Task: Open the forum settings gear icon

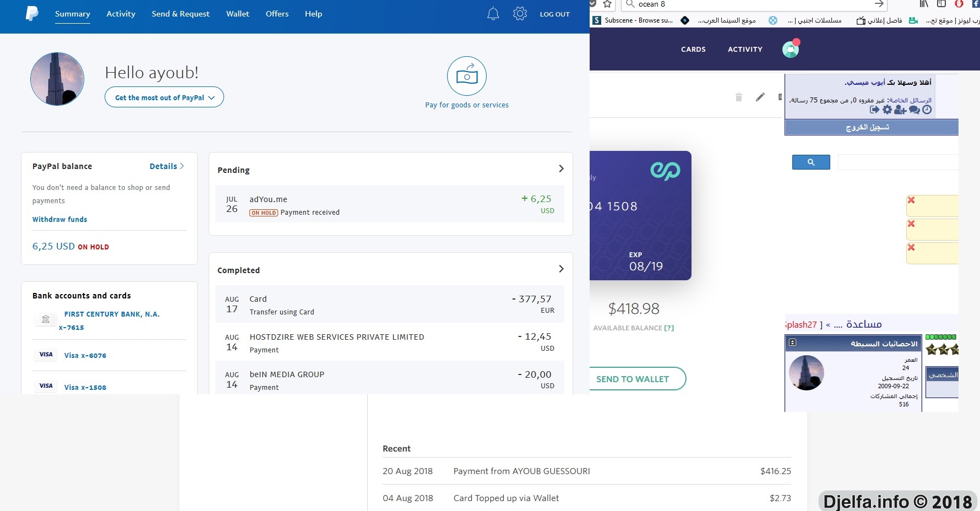Action: (887, 110)
